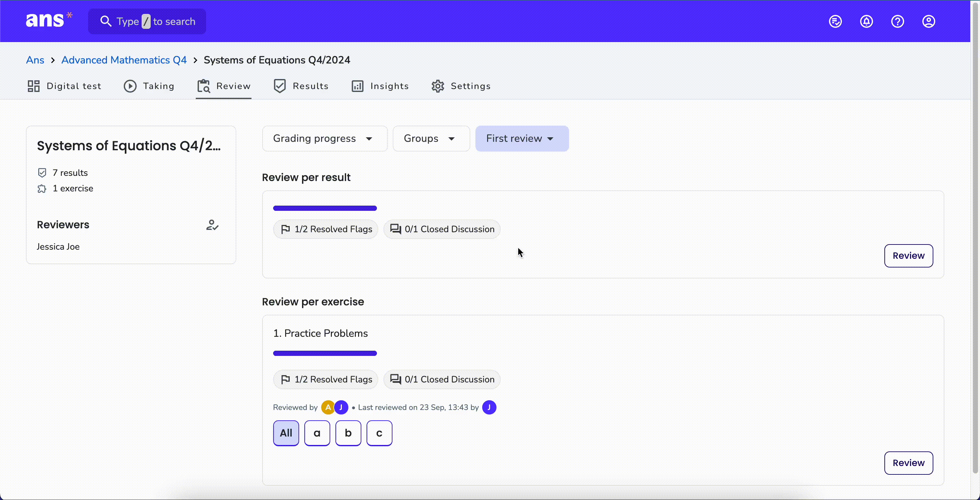Click the Review per exercise heading

click(x=313, y=302)
